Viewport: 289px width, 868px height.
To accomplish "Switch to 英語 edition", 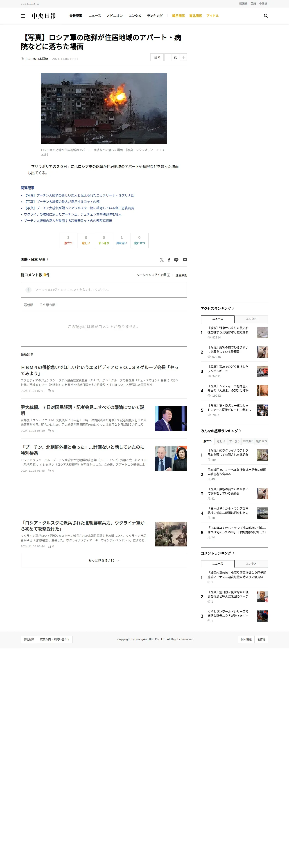I will 253,4.
